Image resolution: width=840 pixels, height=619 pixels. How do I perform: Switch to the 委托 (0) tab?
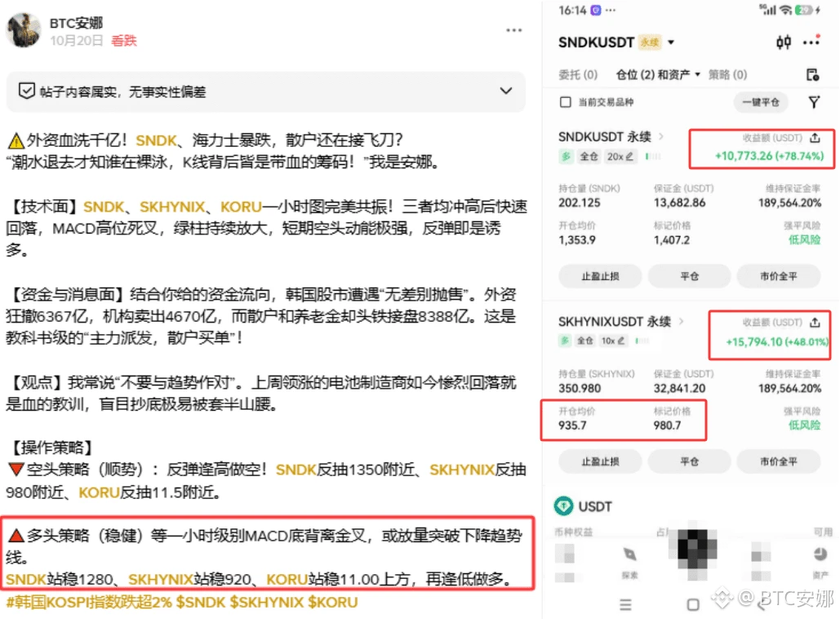578,74
